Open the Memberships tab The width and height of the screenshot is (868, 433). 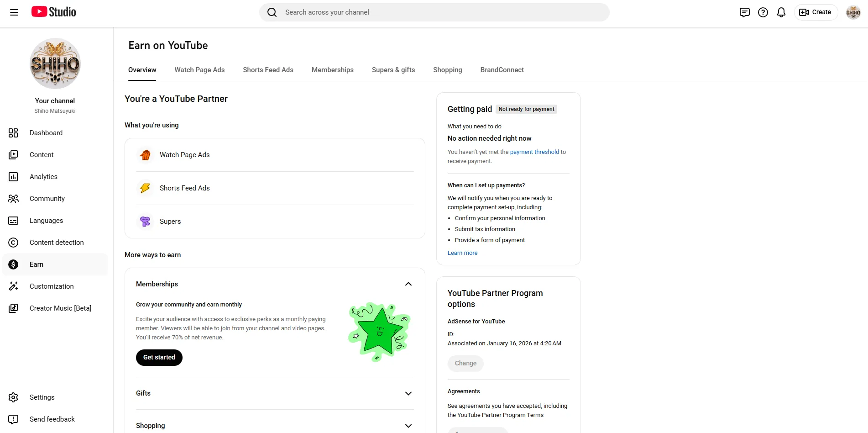pos(333,70)
